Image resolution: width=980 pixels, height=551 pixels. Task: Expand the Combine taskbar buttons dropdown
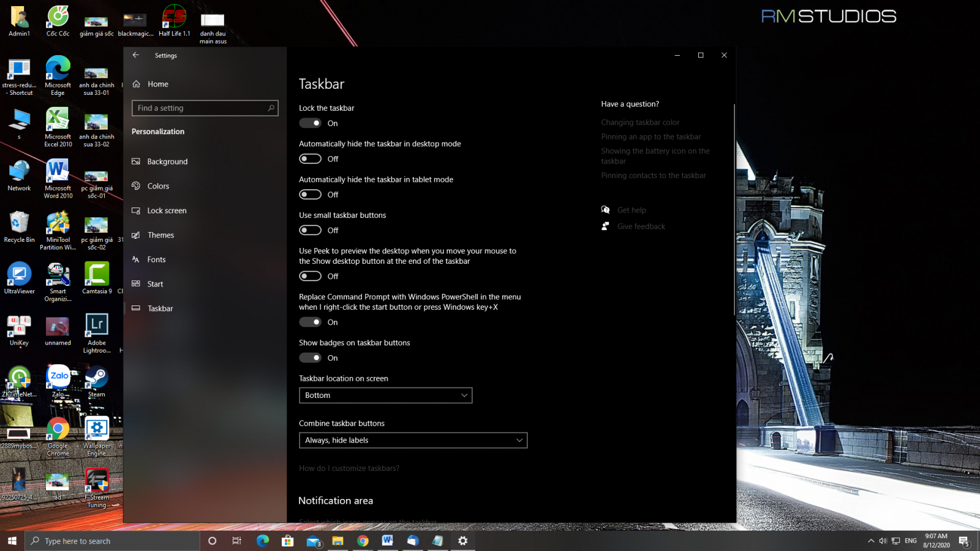[413, 440]
